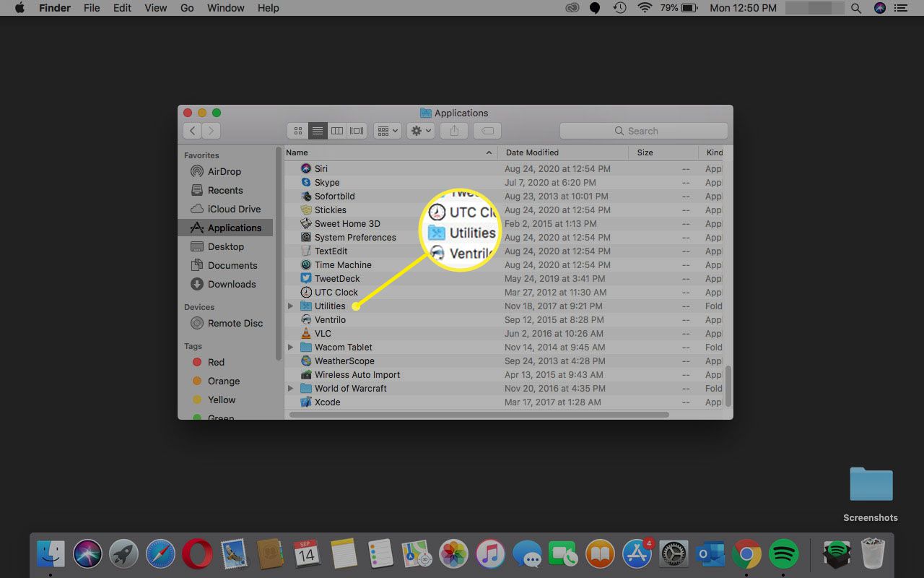Switch Finder to gallery view

click(x=357, y=131)
